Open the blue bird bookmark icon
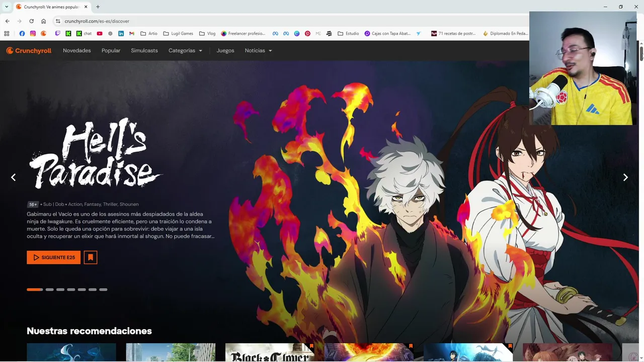 click(x=419, y=34)
